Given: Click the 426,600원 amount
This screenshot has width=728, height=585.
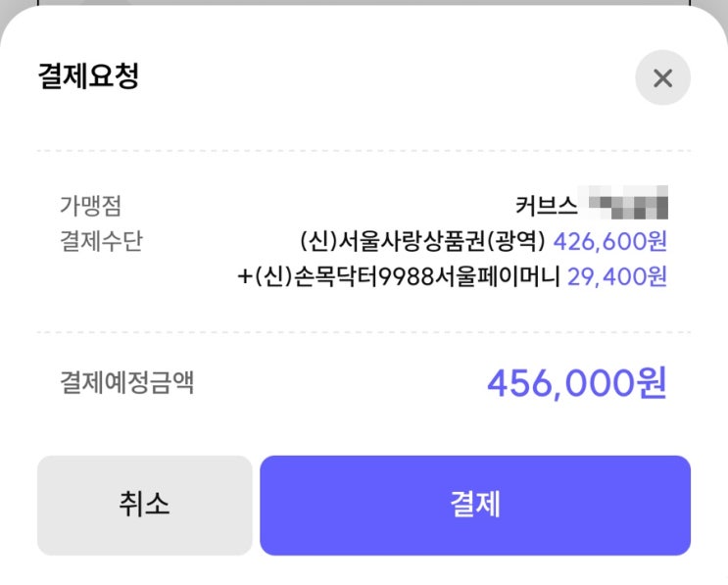Looking at the screenshot, I should pyautogui.click(x=610, y=241).
